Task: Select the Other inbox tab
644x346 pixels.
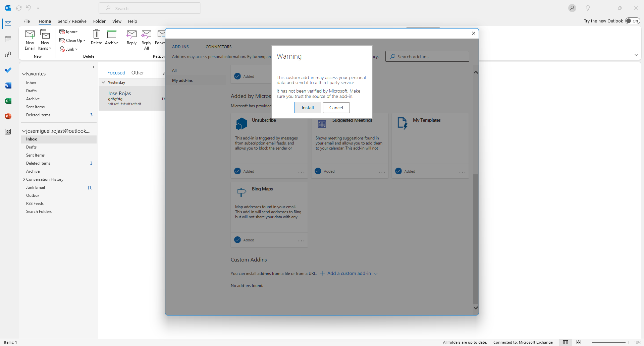Action: (138, 73)
